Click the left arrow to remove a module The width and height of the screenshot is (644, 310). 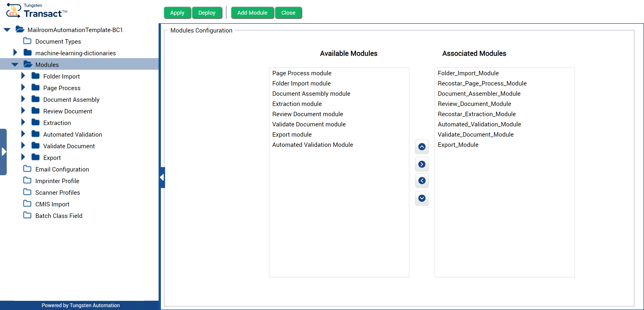[x=422, y=181]
